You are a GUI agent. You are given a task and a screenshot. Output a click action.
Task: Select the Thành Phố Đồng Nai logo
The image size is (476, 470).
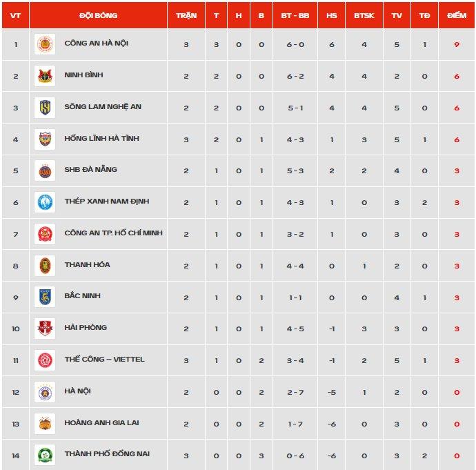coord(45,455)
